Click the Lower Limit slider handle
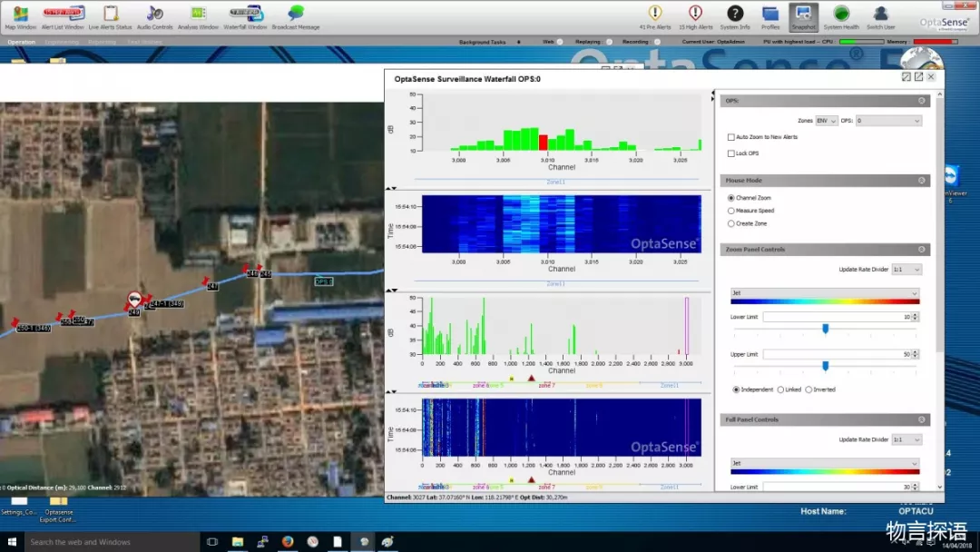 click(825, 329)
